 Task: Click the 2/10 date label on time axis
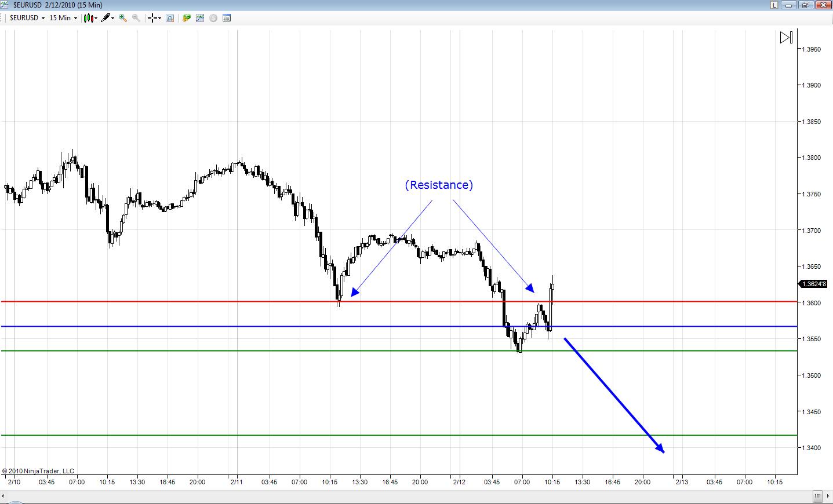click(14, 482)
